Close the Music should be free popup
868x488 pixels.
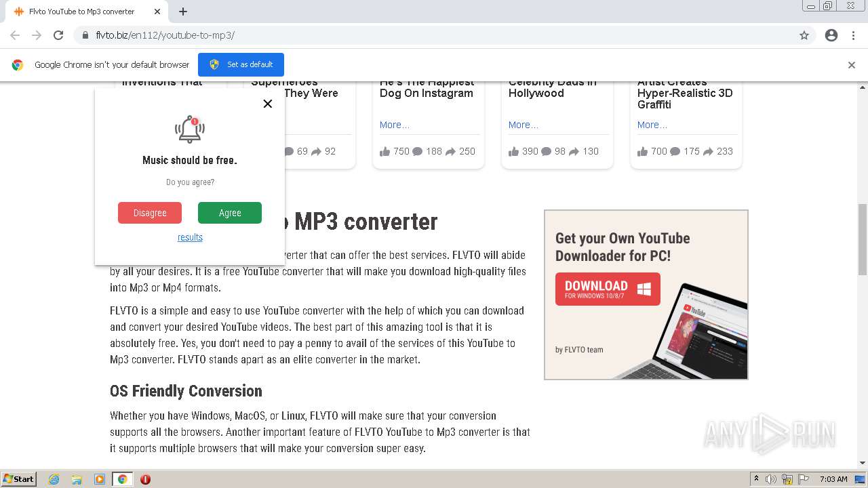[268, 104]
